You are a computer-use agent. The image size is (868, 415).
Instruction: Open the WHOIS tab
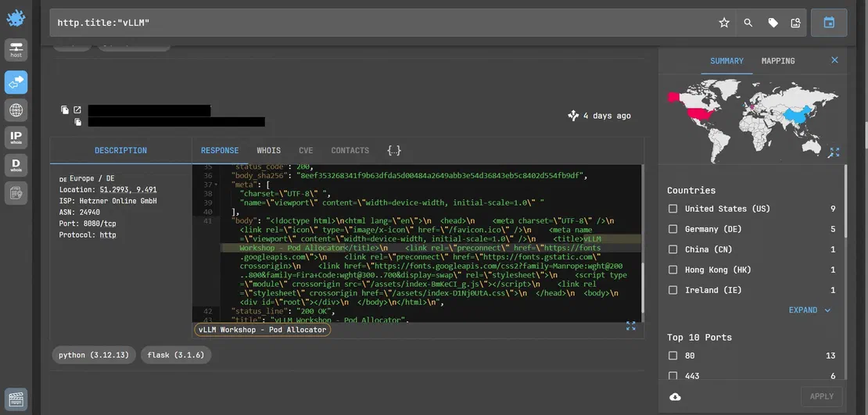(x=268, y=151)
